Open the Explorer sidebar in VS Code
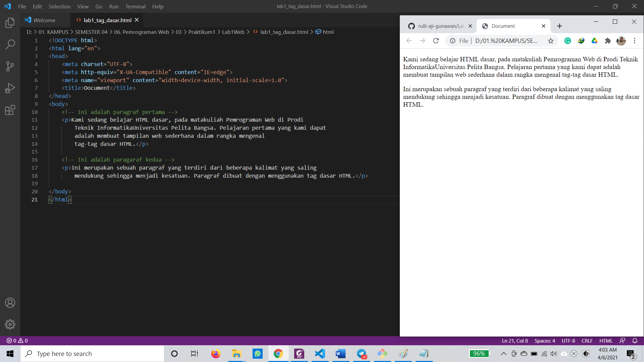This screenshot has height=362, width=644. click(x=10, y=22)
